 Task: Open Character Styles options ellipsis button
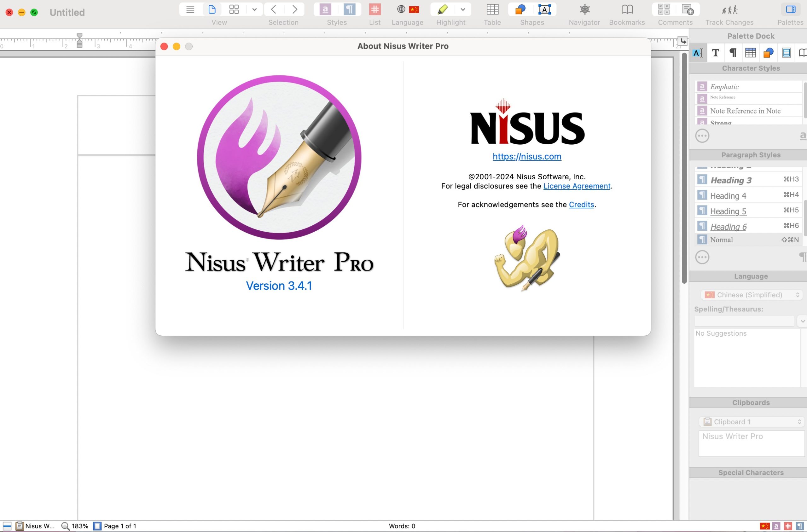[x=702, y=136]
